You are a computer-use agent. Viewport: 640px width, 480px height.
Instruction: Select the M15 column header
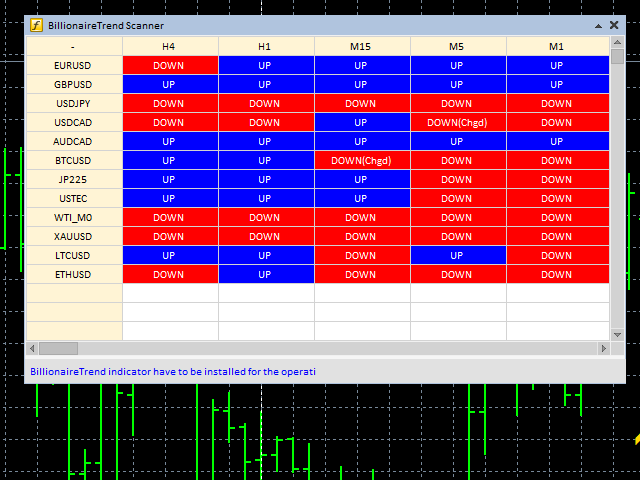click(362, 47)
